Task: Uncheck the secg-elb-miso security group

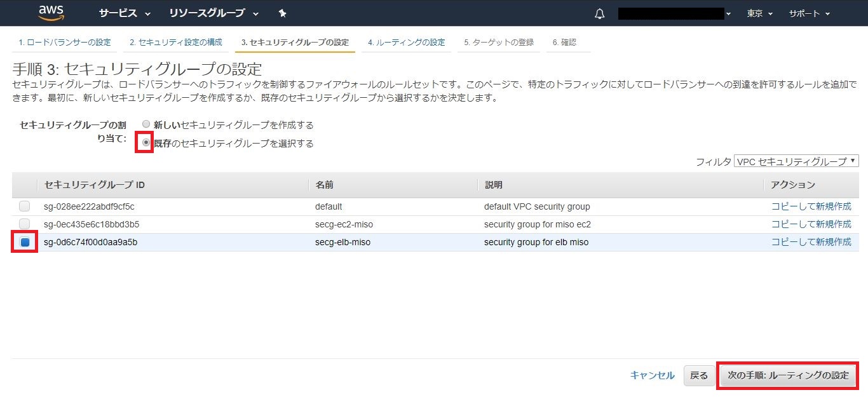Action: tap(25, 242)
